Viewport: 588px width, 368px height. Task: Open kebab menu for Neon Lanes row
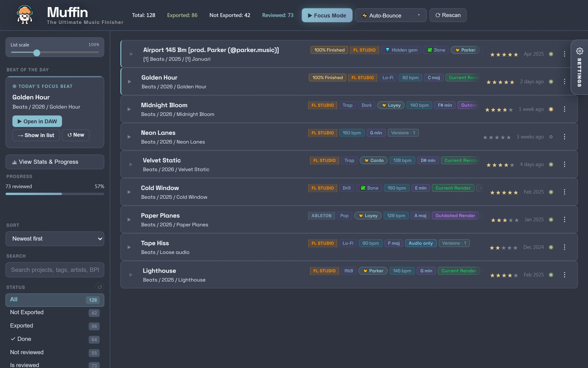pyautogui.click(x=564, y=137)
